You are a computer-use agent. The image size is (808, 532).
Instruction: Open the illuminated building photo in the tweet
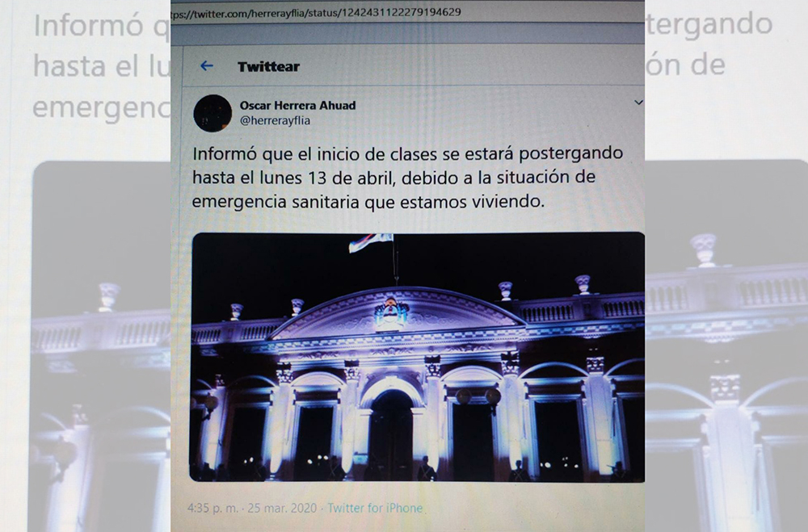418,358
